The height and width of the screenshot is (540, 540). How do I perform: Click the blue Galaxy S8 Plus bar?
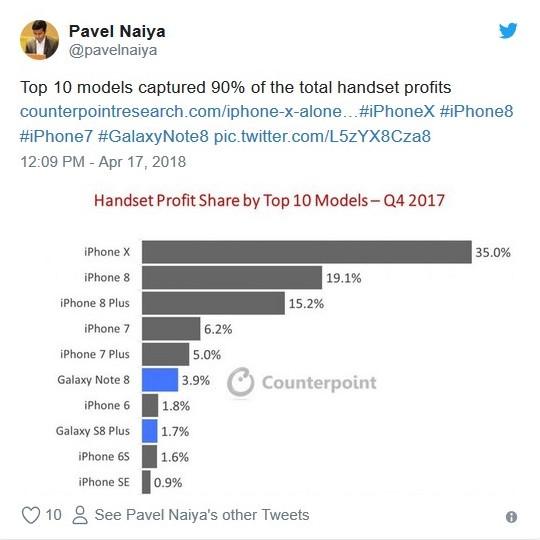tap(150, 431)
